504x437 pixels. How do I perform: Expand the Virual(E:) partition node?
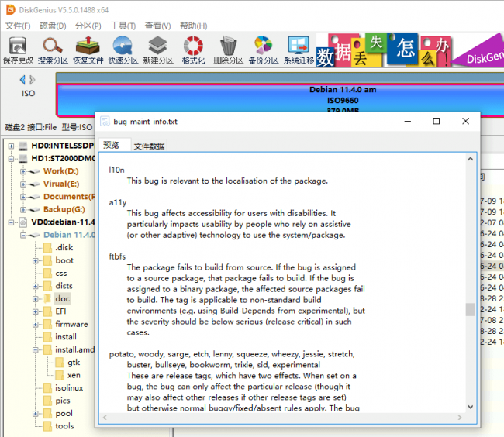click(x=23, y=184)
